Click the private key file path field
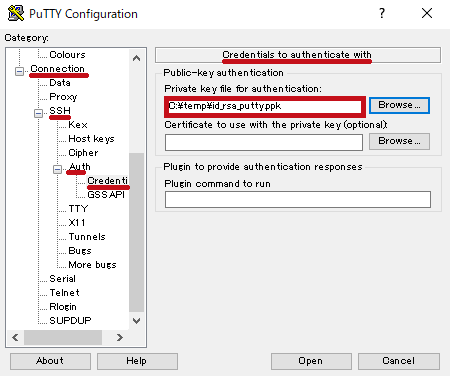The height and width of the screenshot is (376, 450). pos(264,106)
